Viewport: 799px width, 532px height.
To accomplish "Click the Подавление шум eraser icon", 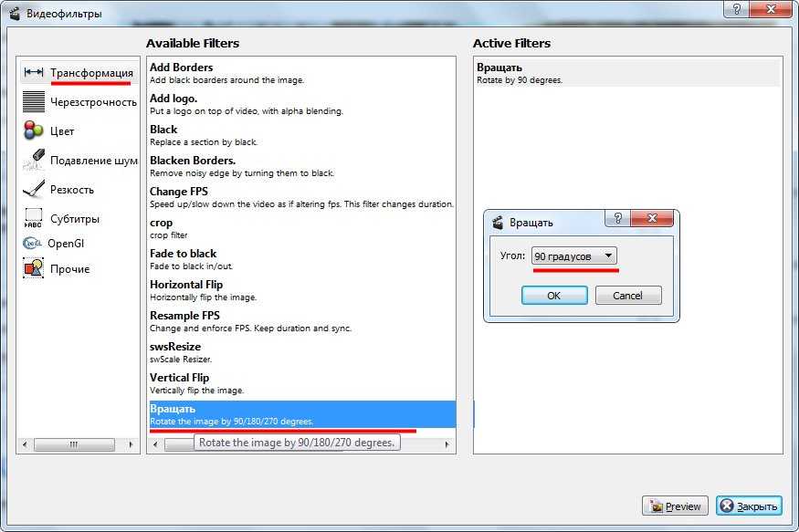I will tap(34, 160).
